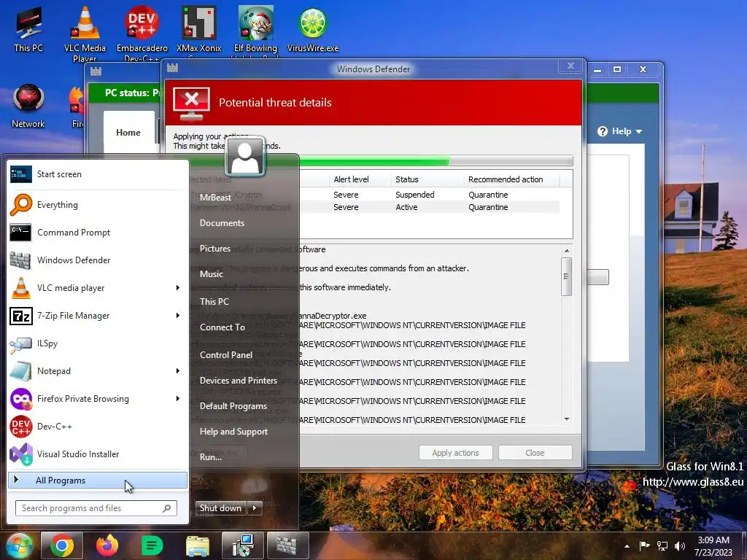The image size is (747, 560).
Task: Switch to Windows Defender taskbar button
Action: point(287,545)
